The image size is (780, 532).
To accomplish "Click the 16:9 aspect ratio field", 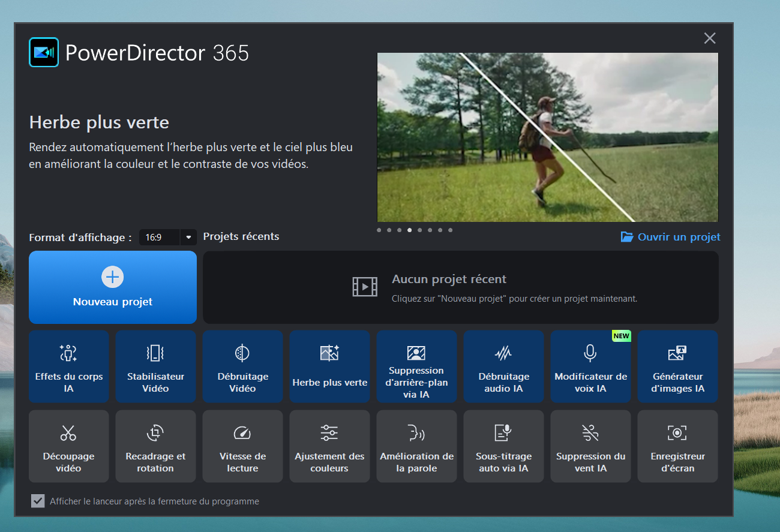I will pos(160,238).
